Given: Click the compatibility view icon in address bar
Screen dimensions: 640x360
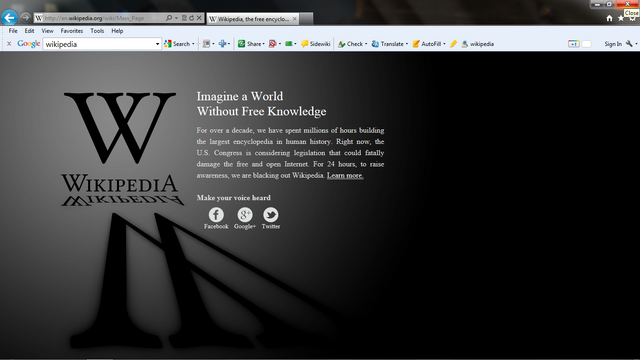Looking at the screenshot, I should point(184,18).
